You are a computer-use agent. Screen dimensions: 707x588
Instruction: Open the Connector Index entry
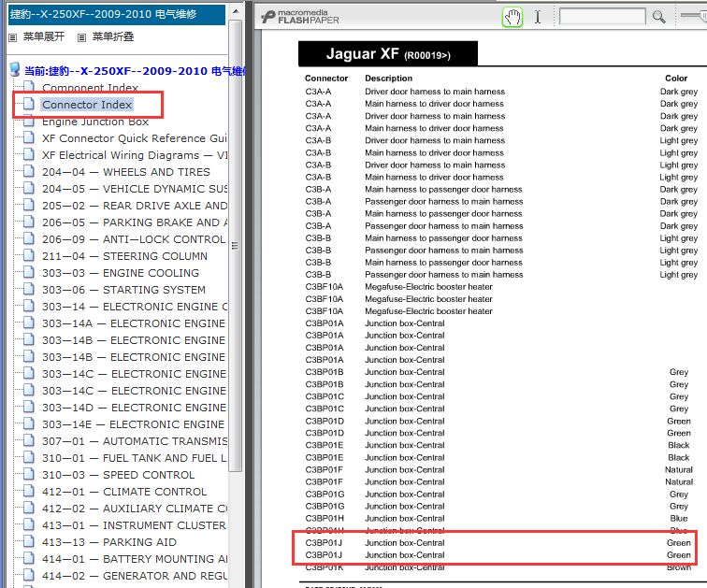pyautogui.click(x=87, y=105)
